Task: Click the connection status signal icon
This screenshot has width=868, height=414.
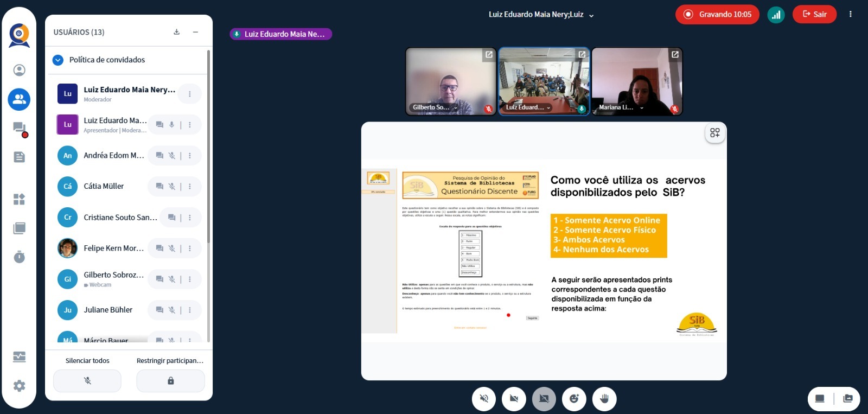Action: tap(776, 15)
